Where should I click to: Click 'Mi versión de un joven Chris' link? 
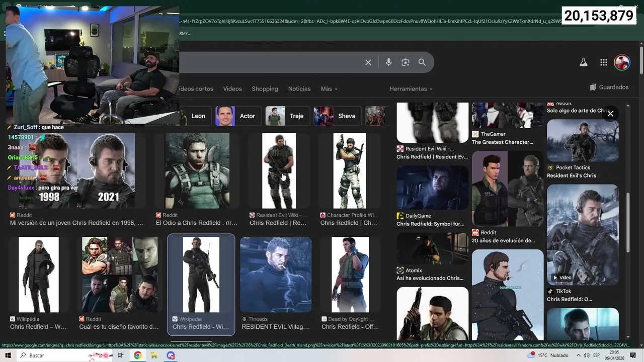[76, 223]
